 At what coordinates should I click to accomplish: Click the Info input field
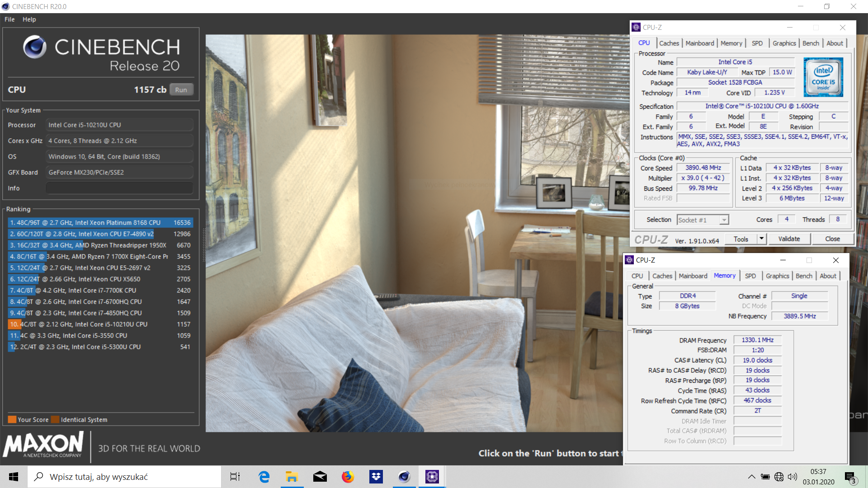pos(119,188)
